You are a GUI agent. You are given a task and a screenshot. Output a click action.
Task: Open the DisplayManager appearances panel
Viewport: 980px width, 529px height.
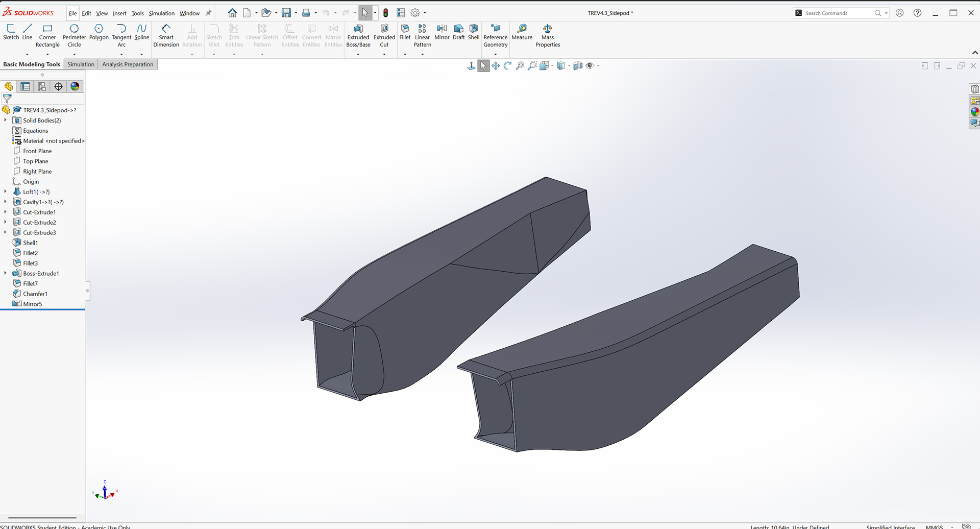75,86
